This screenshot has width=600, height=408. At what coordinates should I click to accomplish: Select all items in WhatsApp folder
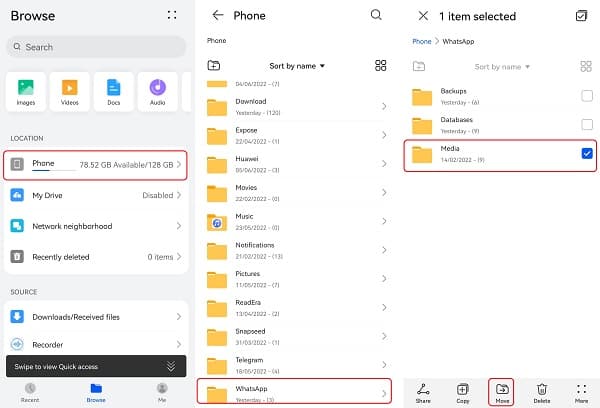[581, 16]
